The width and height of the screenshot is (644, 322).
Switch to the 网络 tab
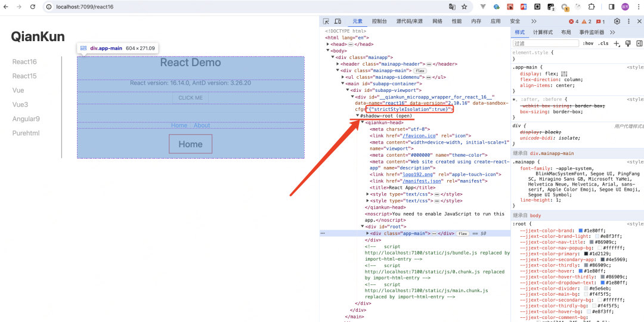438,21
